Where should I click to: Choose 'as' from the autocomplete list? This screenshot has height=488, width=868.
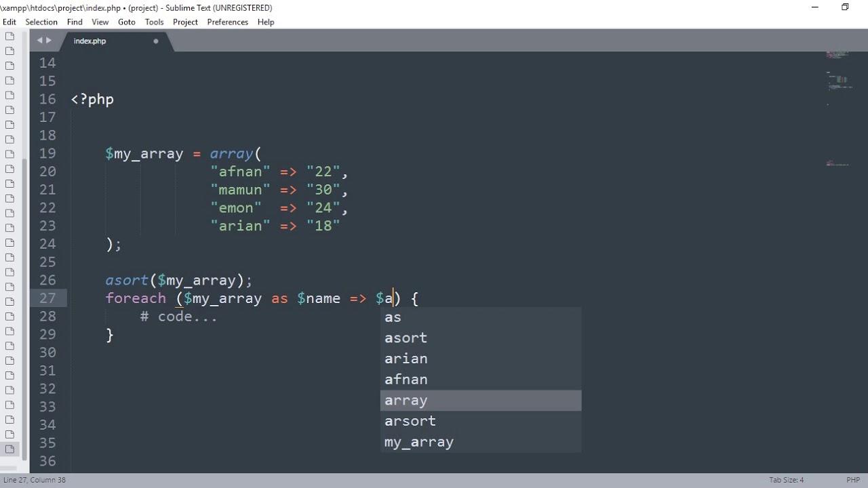tap(481, 317)
